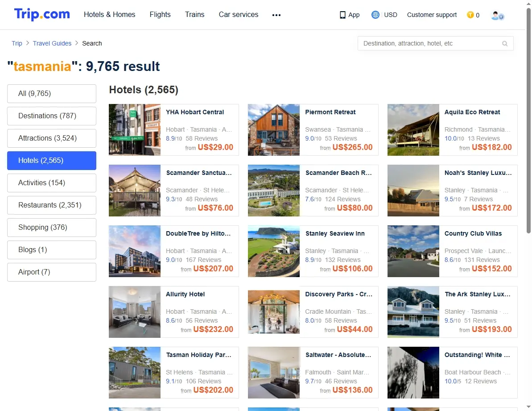Open Aquila Eco Retreat photo

[413, 130]
